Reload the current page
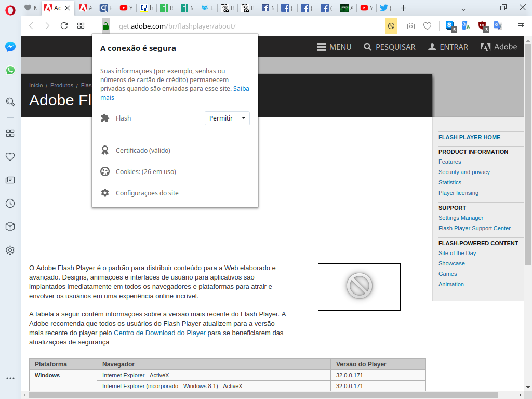532x399 pixels. click(64, 26)
